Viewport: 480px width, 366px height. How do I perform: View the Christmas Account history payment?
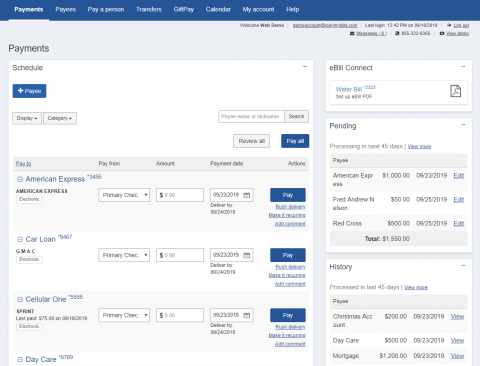pos(457,317)
